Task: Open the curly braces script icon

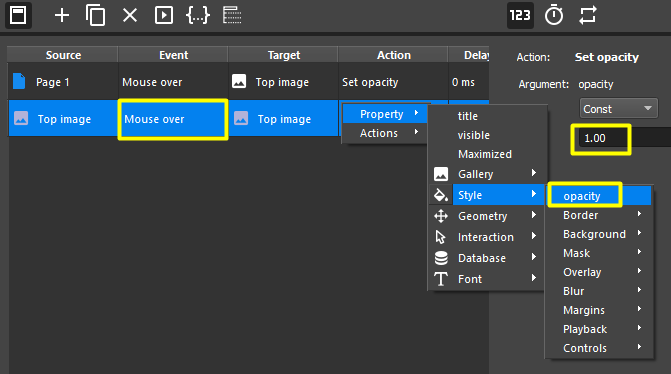Action: tap(198, 15)
